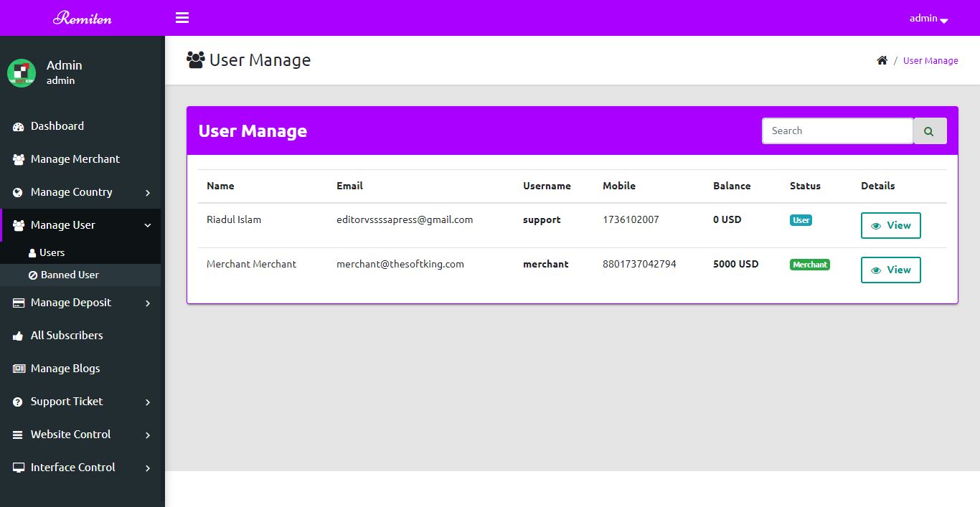The height and width of the screenshot is (507, 980).
Task: Click the magnifier search button
Action: [x=929, y=131]
